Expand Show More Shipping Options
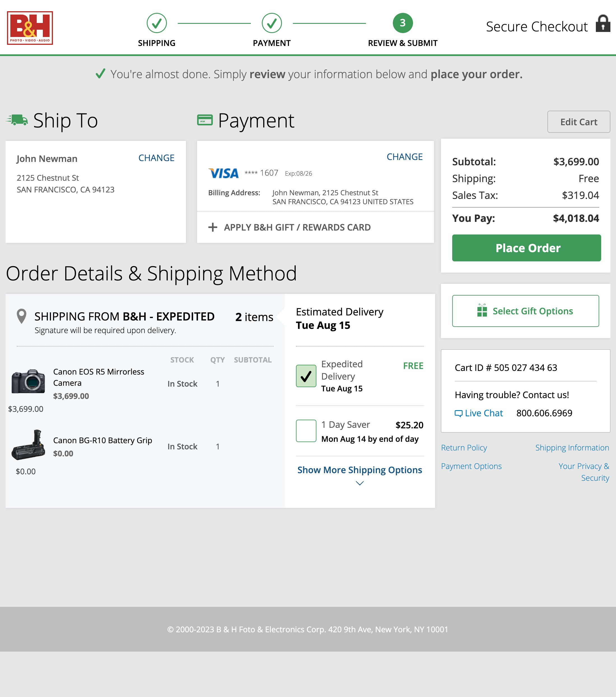This screenshot has height=697, width=616. pos(359,470)
